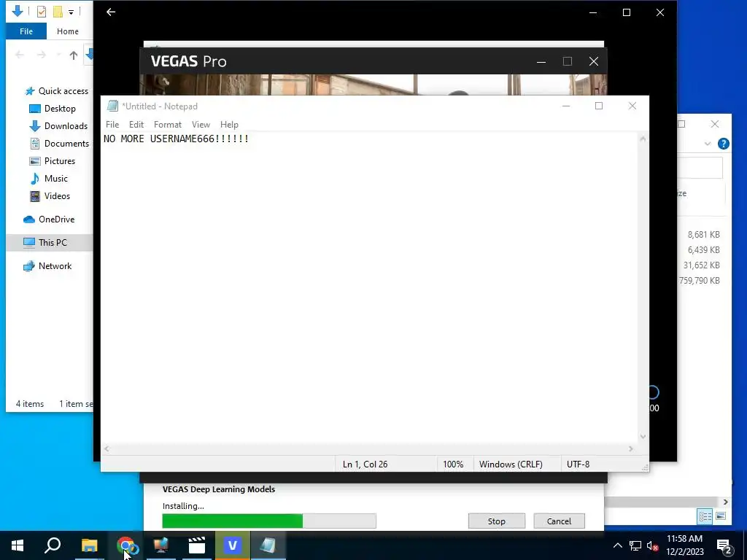Open Format menu in Notepad
Viewport: 747px width, 560px height.
point(168,124)
